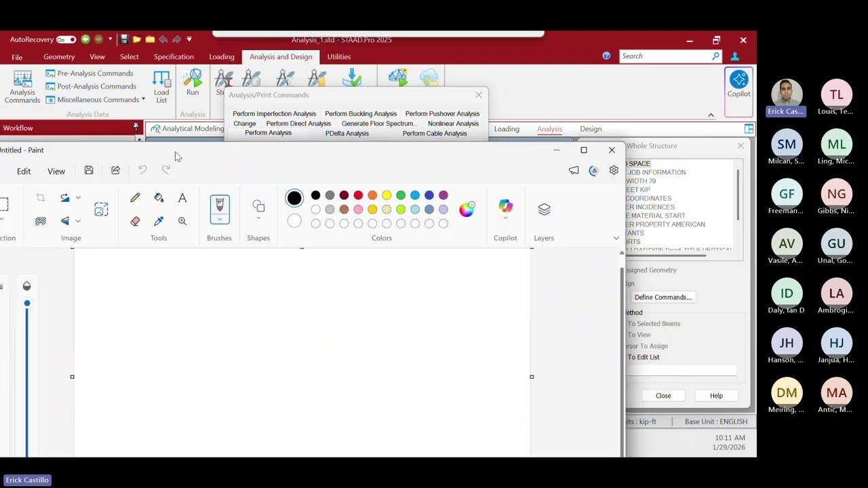Screen dimensions: 868x488
Task: Open the View menu in Paint
Action: coord(56,171)
